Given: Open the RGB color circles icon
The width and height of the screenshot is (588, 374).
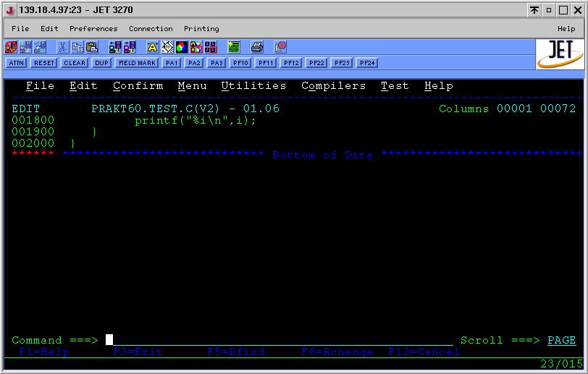Looking at the screenshot, I should coord(182,48).
